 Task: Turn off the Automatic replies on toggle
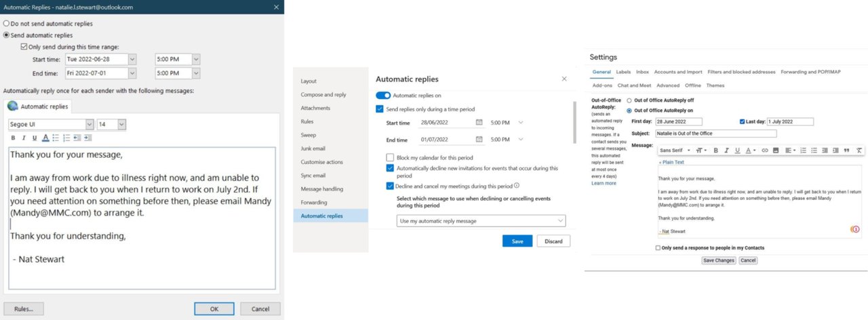point(383,96)
